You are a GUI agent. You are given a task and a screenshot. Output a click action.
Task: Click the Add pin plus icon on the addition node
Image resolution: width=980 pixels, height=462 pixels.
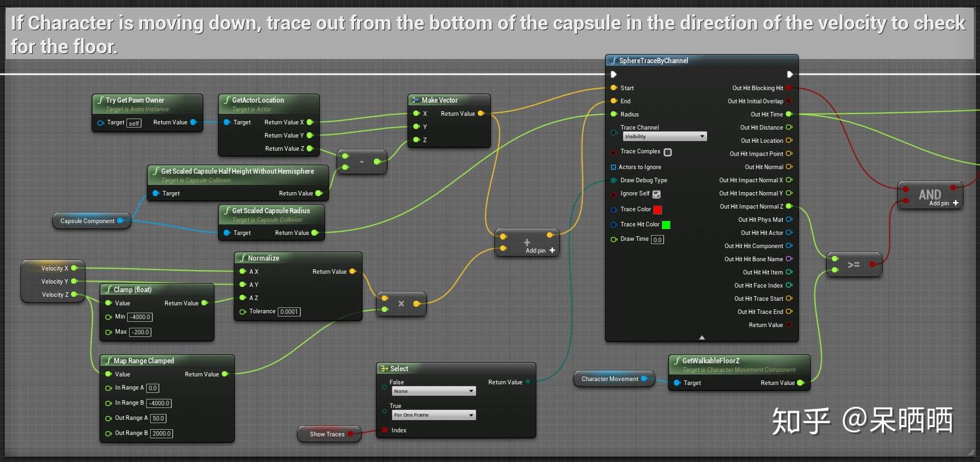pyautogui.click(x=552, y=250)
